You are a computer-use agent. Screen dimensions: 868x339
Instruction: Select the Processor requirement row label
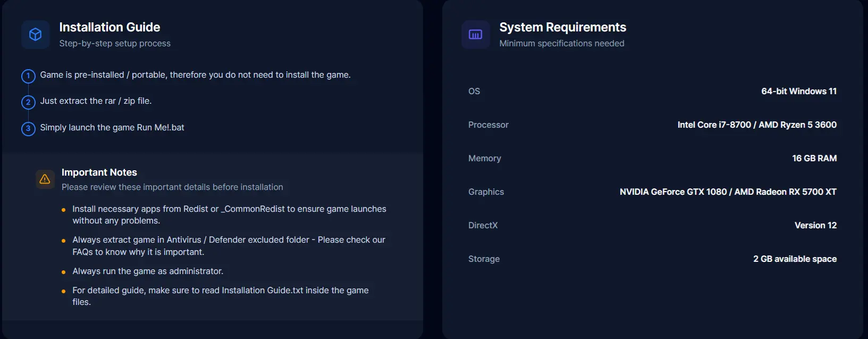point(488,125)
